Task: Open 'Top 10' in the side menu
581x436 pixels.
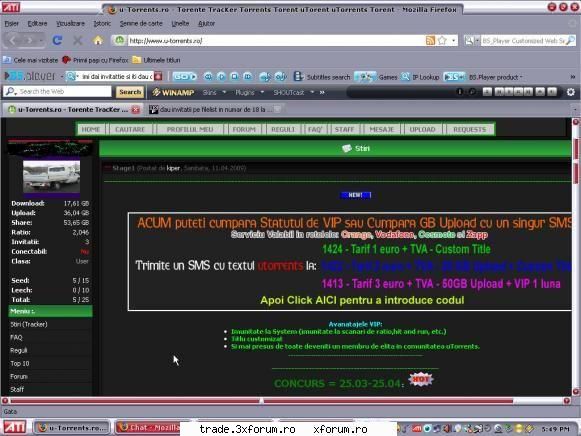Action: [20, 363]
